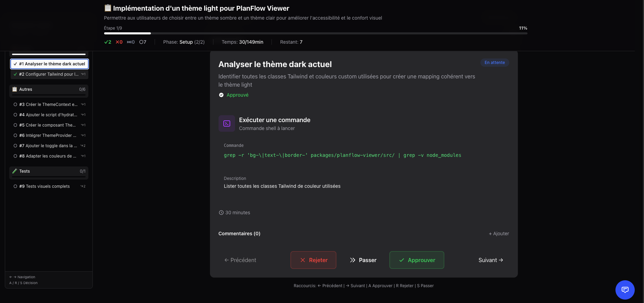Click the Étape 1/9 label
The image size is (644, 303).
(113, 28)
